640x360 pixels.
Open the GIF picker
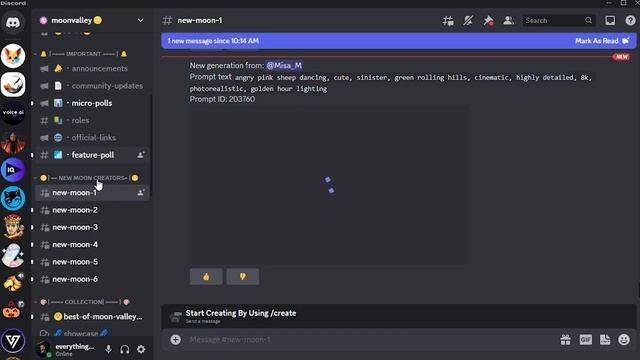[x=585, y=340]
